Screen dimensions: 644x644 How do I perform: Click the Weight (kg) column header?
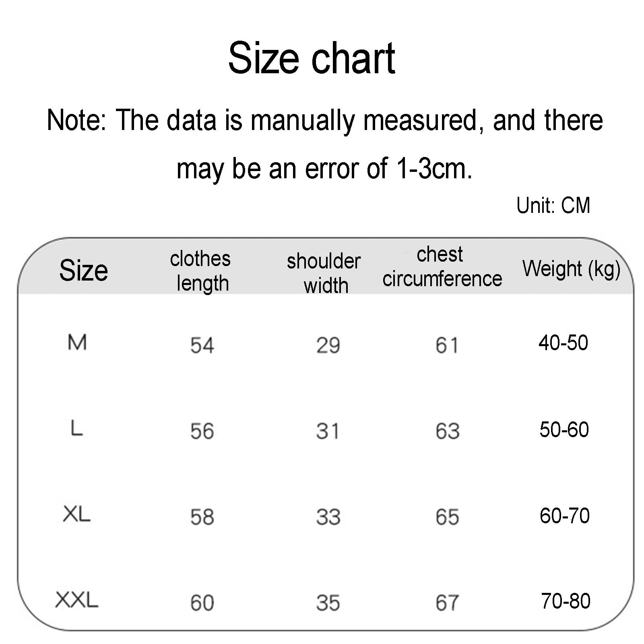click(572, 269)
